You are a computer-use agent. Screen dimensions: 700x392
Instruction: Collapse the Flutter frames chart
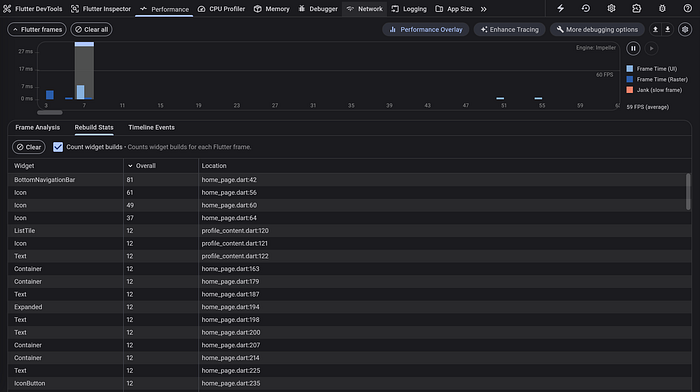click(x=37, y=29)
